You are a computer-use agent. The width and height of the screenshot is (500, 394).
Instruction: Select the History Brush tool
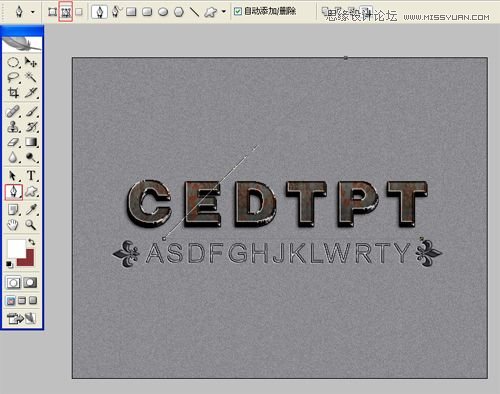point(31,127)
